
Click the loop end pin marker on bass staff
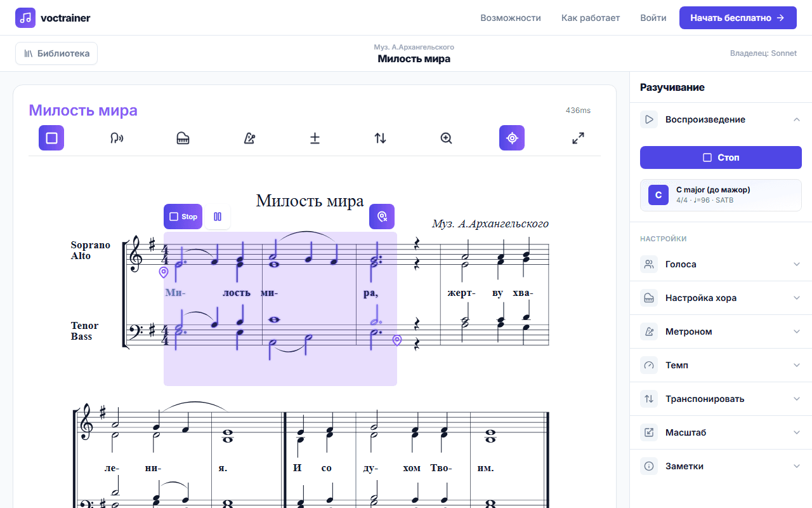coord(397,340)
